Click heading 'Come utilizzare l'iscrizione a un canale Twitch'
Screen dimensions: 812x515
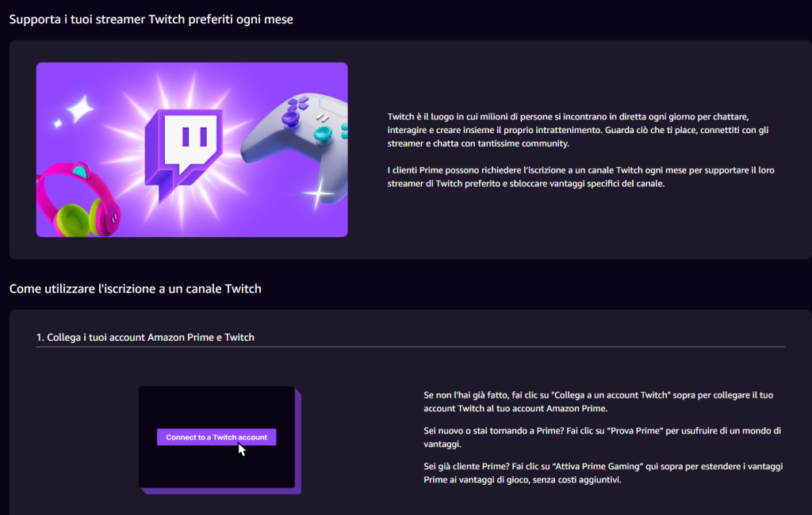[x=135, y=288]
